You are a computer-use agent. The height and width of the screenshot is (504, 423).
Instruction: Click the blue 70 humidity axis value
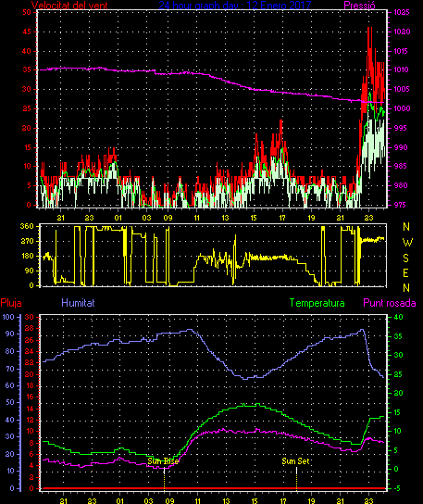point(10,369)
